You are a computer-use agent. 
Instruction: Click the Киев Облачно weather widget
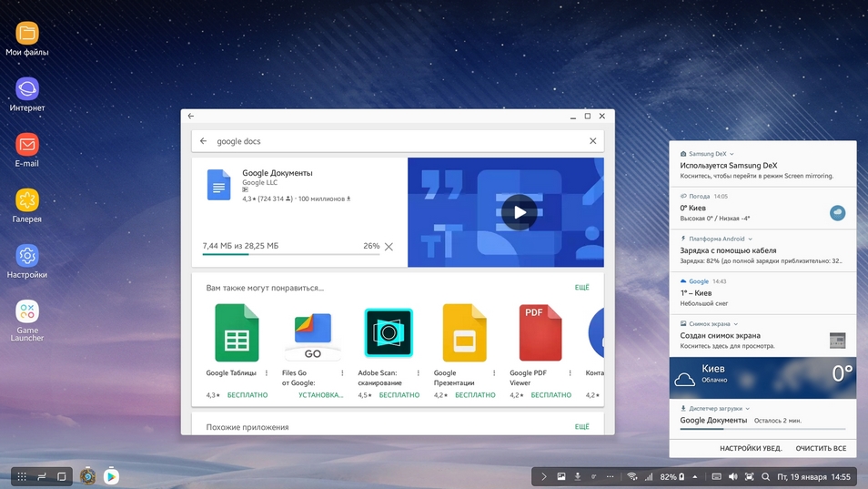tap(762, 378)
